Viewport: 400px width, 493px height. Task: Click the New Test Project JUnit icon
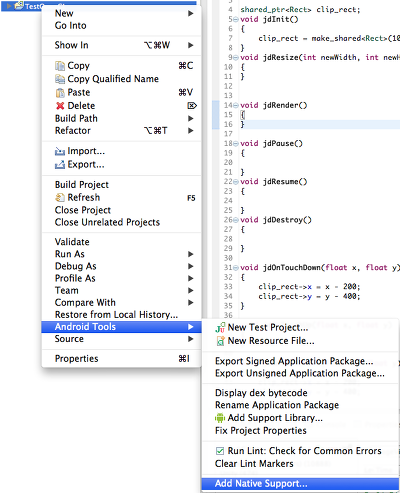tap(220, 328)
